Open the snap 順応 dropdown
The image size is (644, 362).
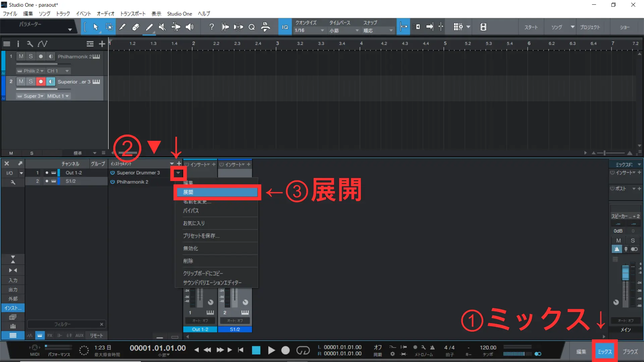click(378, 31)
